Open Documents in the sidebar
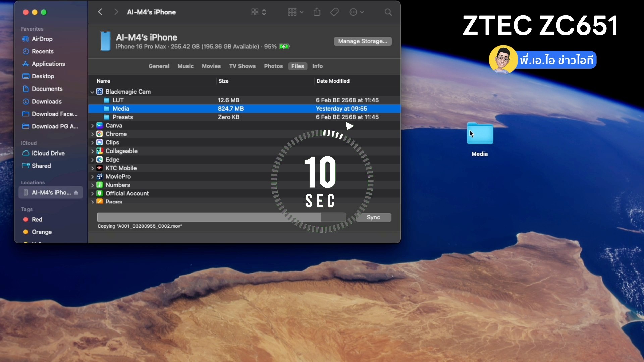This screenshot has width=644, height=362. coord(47,89)
